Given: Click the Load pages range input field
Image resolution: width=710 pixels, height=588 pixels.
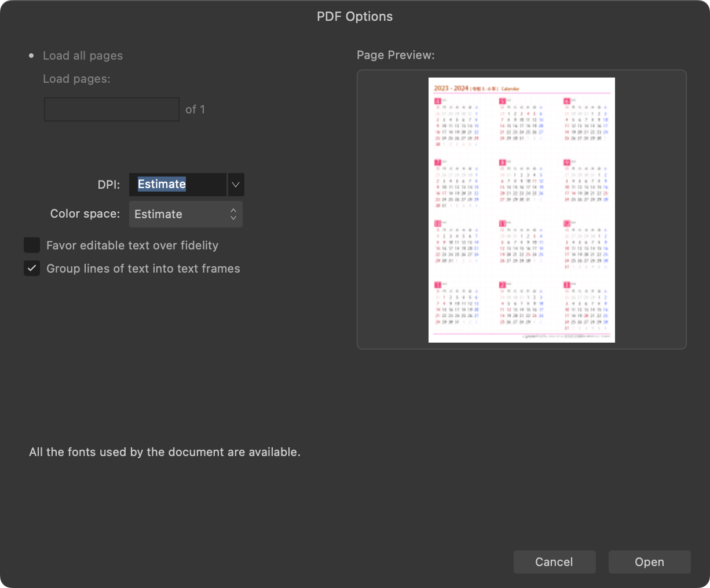Looking at the screenshot, I should 112,109.
